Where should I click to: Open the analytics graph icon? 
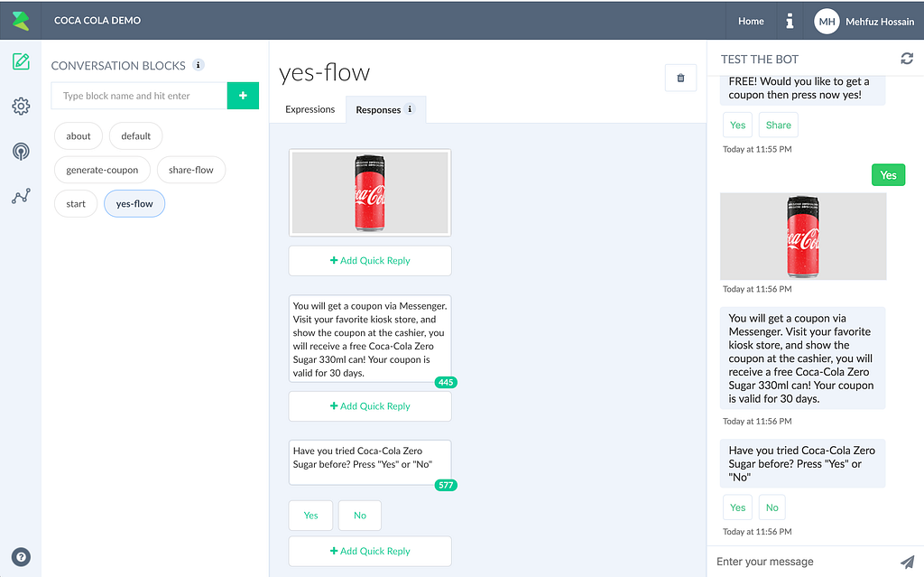(21, 196)
